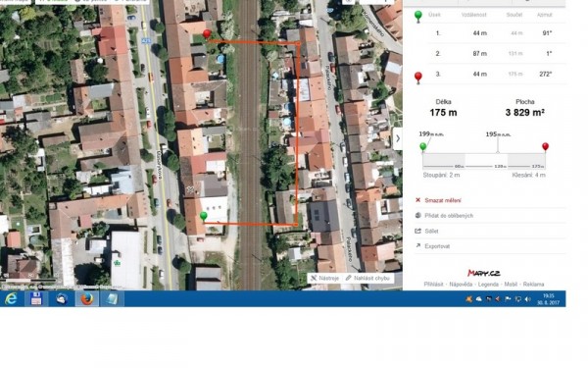Collapse the side panel with the chevron arrow

click(398, 138)
